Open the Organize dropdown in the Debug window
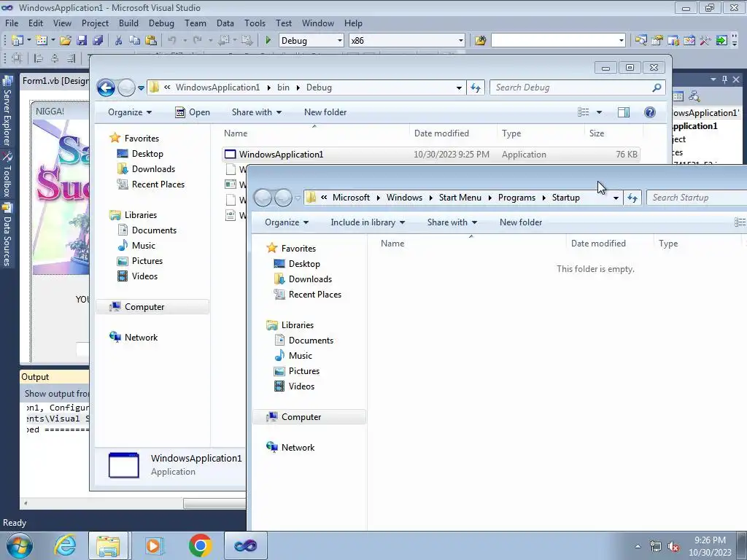Screen dimensions: 747x560 click(130, 112)
